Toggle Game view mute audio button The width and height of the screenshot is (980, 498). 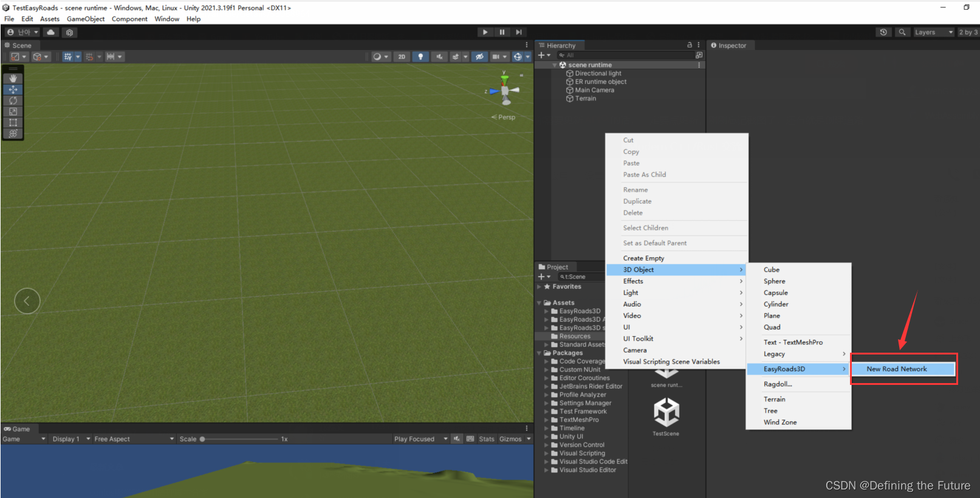[x=457, y=439]
